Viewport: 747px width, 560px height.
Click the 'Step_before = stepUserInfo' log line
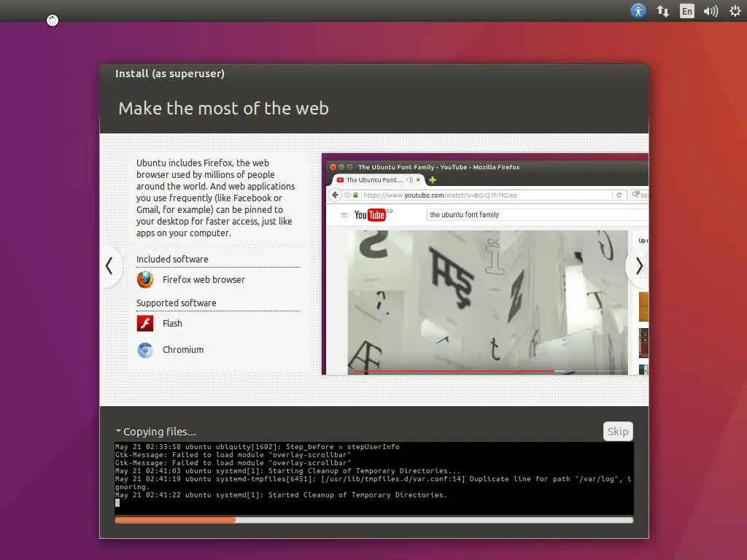258,447
